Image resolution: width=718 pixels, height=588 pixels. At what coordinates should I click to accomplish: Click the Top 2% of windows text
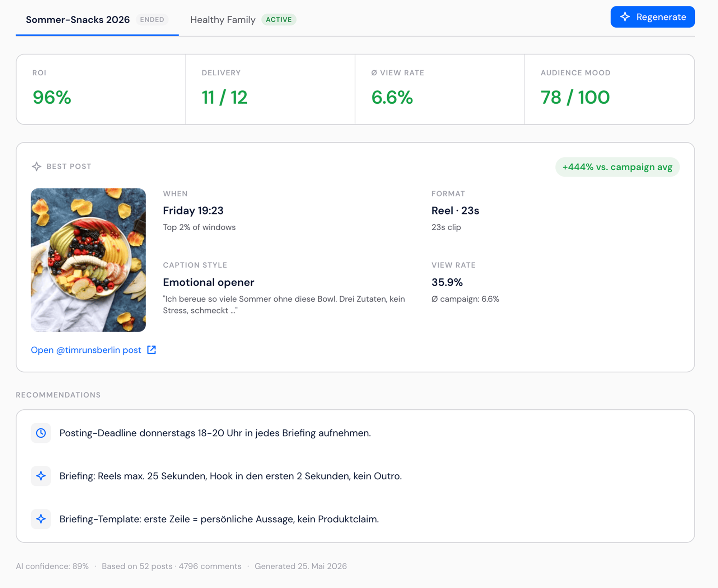point(199,227)
